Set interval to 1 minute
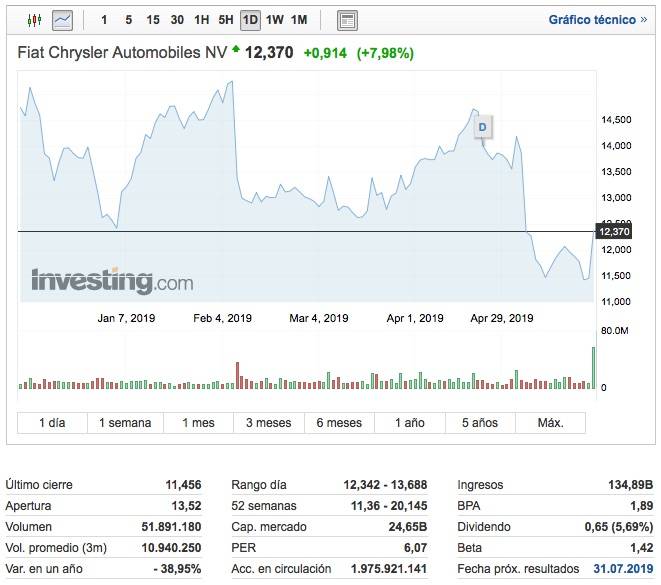 (x=104, y=20)
